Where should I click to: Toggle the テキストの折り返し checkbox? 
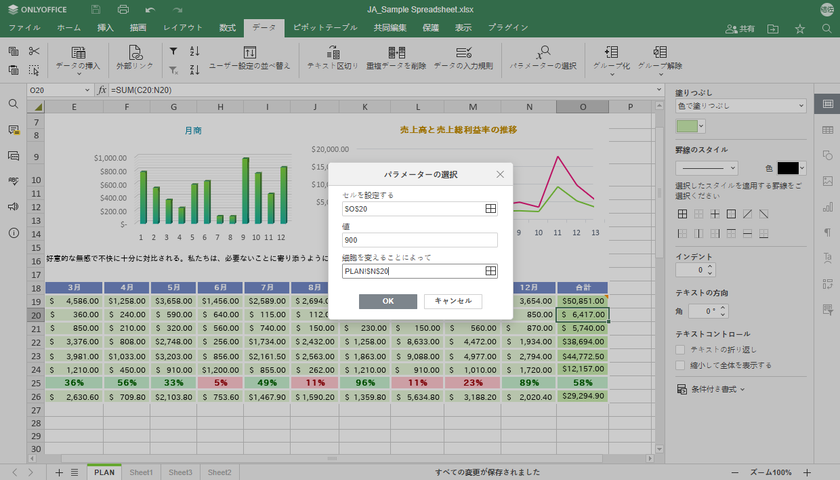[x=681, y=349]
